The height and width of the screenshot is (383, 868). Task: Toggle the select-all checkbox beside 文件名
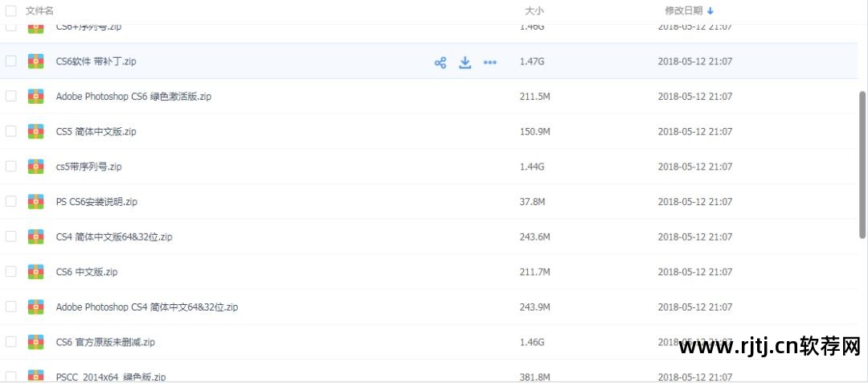tap(11, 10)
